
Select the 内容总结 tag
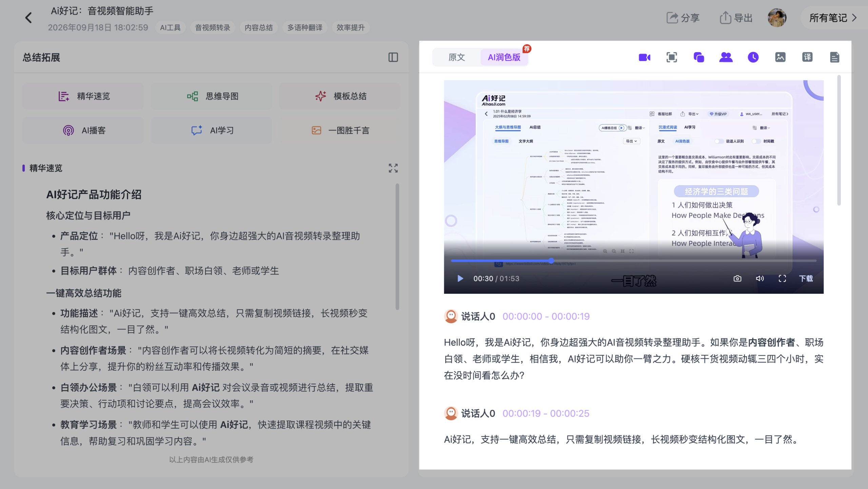click(x=259, y=27)
